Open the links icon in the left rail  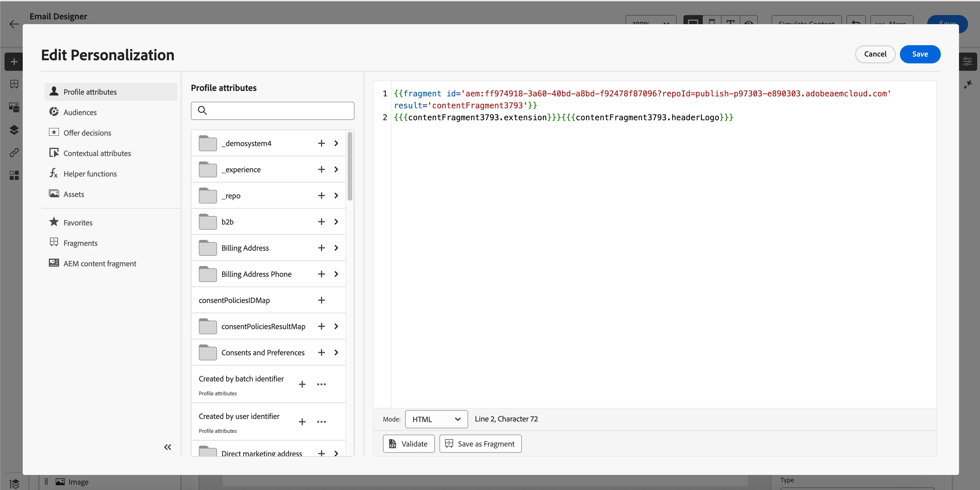14,153
